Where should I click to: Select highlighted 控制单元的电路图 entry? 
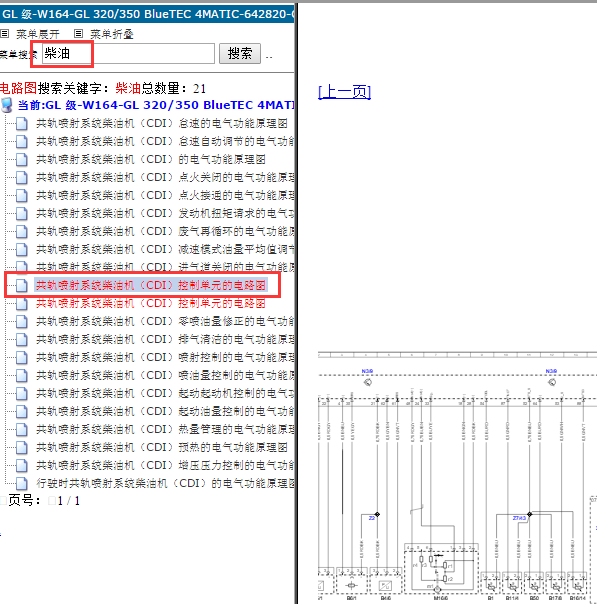[x=151, y=285]
